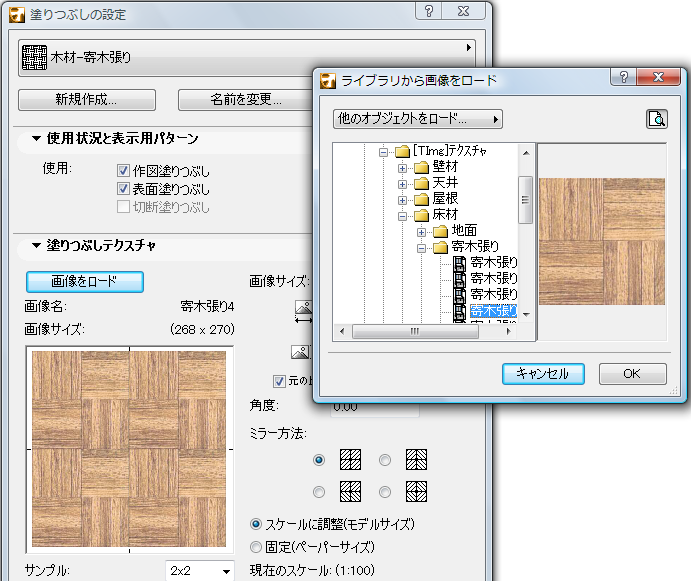Click the image size value (268 x 270)
Image resolution: width=691 pixels, height=581 pixels.
tap(202, 329)
